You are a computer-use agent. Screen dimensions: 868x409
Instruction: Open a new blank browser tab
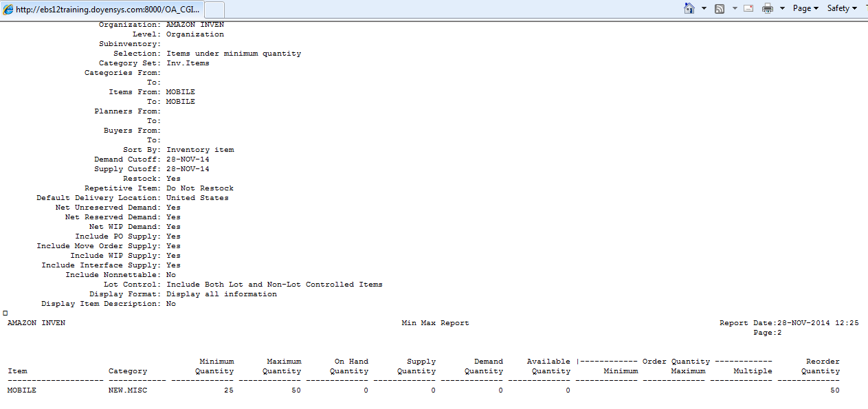[x=214, y=10]
